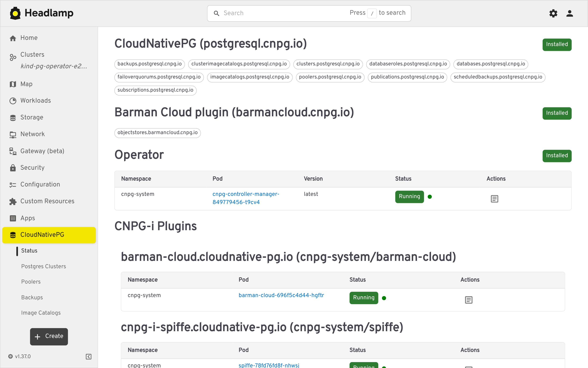Click the databases.postgresql.cnpg.io chip
588x368 pixels.
pyautogui.click(x=491, y=64)
